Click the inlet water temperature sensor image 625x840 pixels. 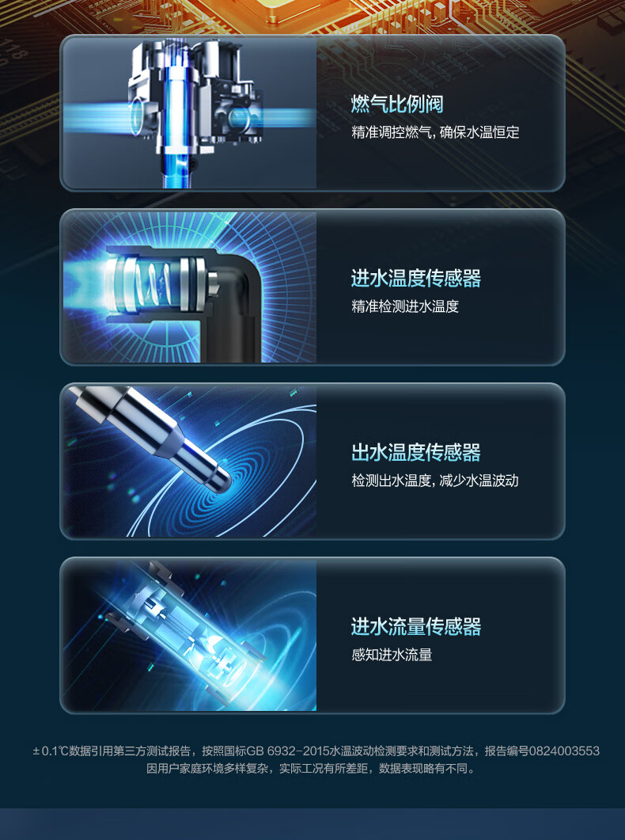[189, 287]
